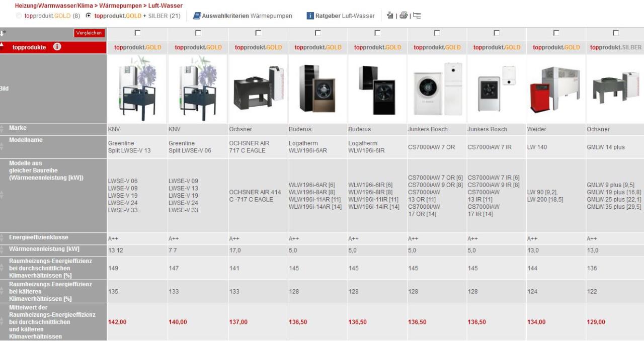
Task: Click the Mittelwert value 129,00
Action: tap(596, 322)
